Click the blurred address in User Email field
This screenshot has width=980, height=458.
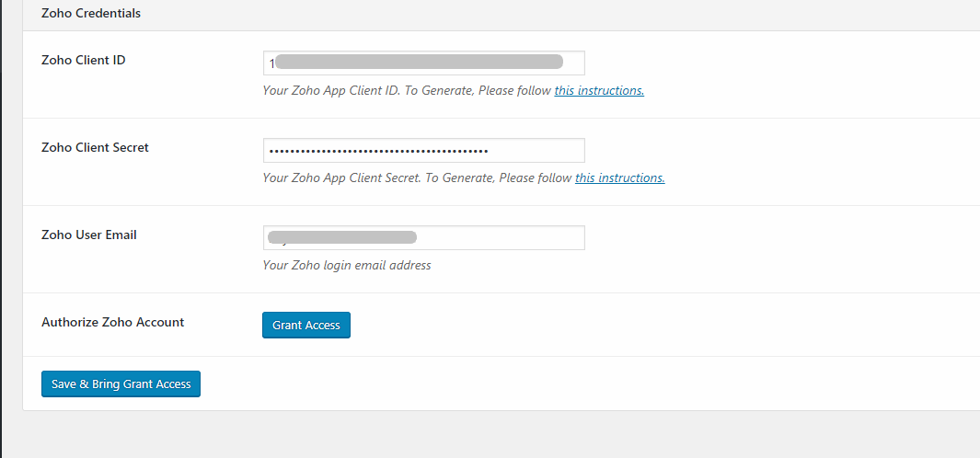[x=342, y=237]
